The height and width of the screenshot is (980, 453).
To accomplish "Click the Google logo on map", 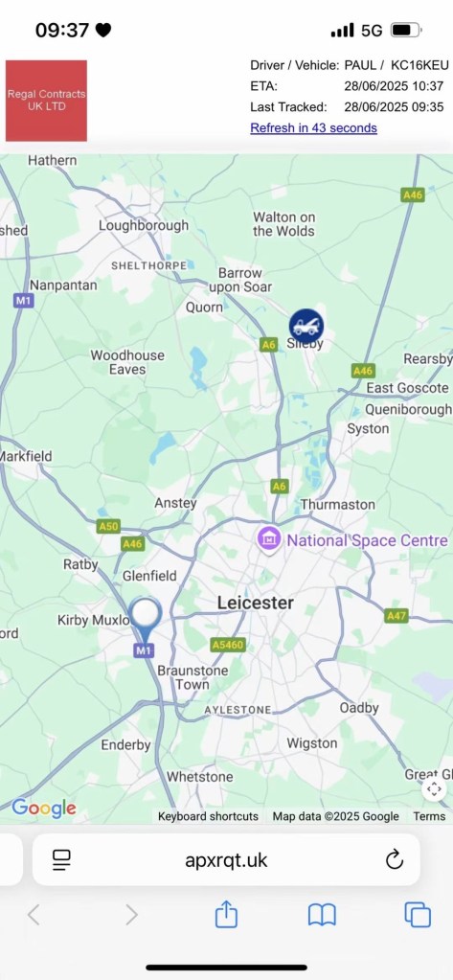I will (44, 809).
